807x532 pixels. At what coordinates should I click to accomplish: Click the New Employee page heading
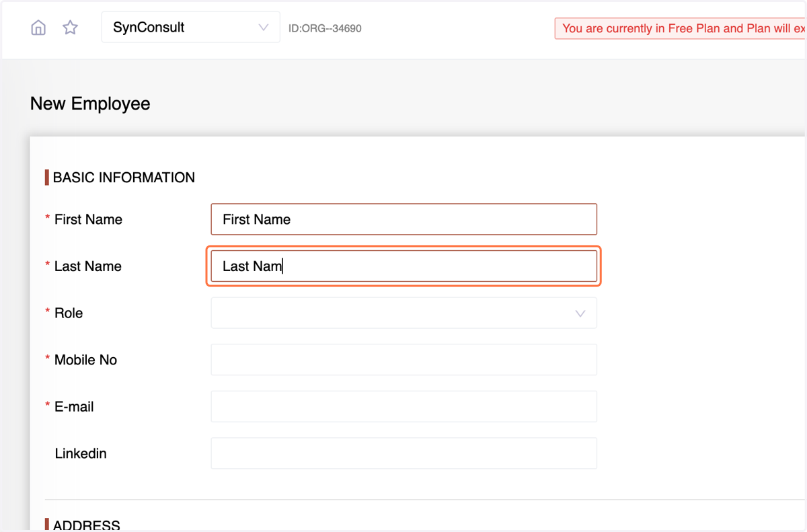tap(90, 104)
